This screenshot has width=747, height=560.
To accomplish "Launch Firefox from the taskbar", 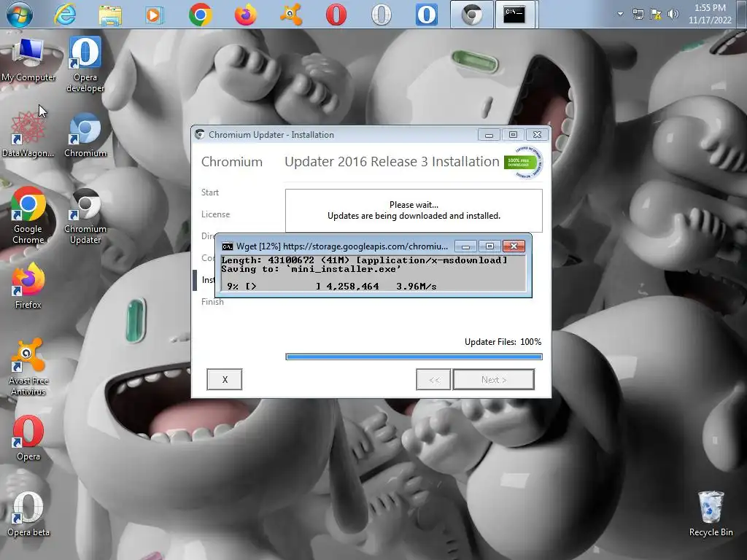I will 245,15.
